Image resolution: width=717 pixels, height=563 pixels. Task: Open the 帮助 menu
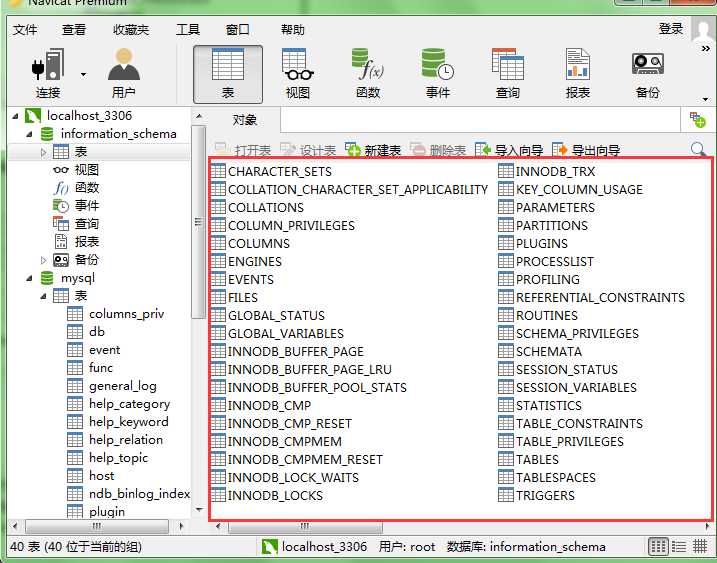[293, 30]
